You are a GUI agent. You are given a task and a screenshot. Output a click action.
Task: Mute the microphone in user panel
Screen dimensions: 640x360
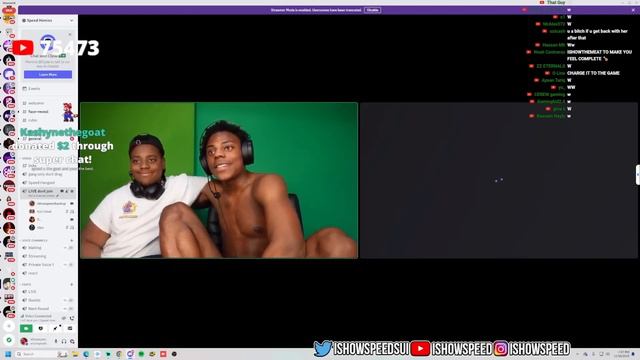coord(56,341)
